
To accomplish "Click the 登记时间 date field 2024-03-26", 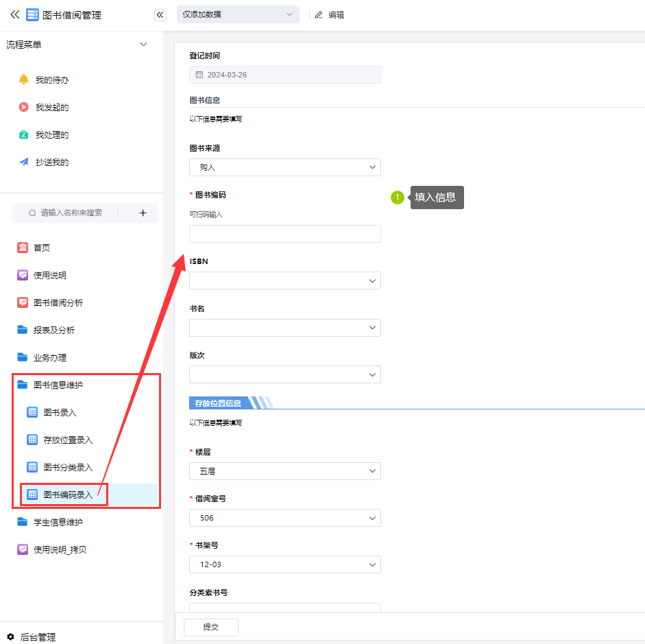I will point(285,75).
